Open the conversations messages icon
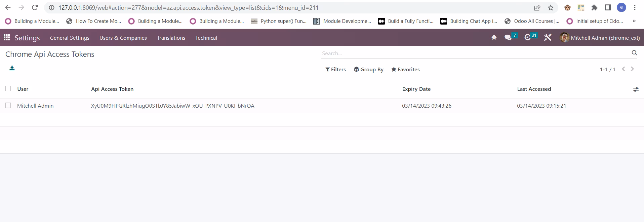This screenshot has width=644, height=222. click(x=508, y=38)
